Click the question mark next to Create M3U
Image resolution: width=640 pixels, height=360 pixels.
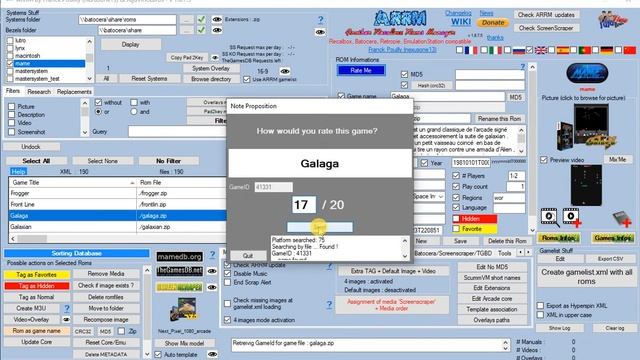point(67,309)
